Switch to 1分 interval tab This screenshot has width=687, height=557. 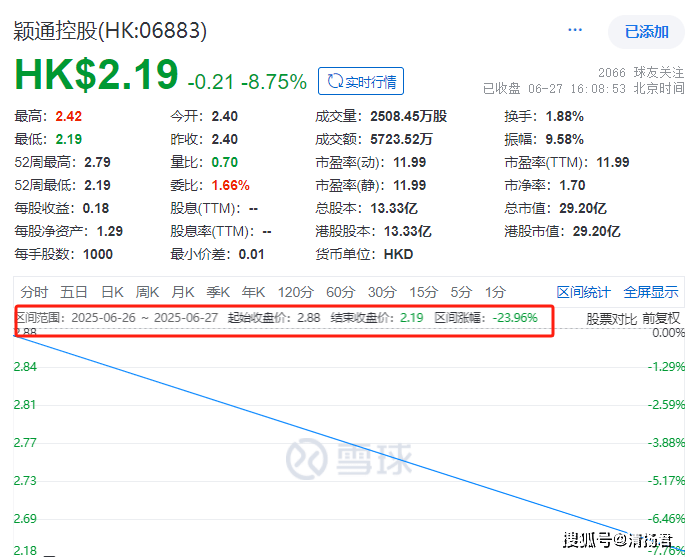[x=495, y=292]
